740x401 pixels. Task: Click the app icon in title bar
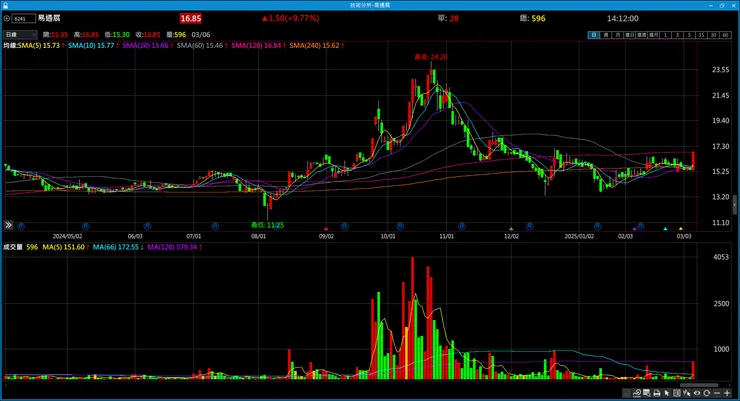pos(5,5)
